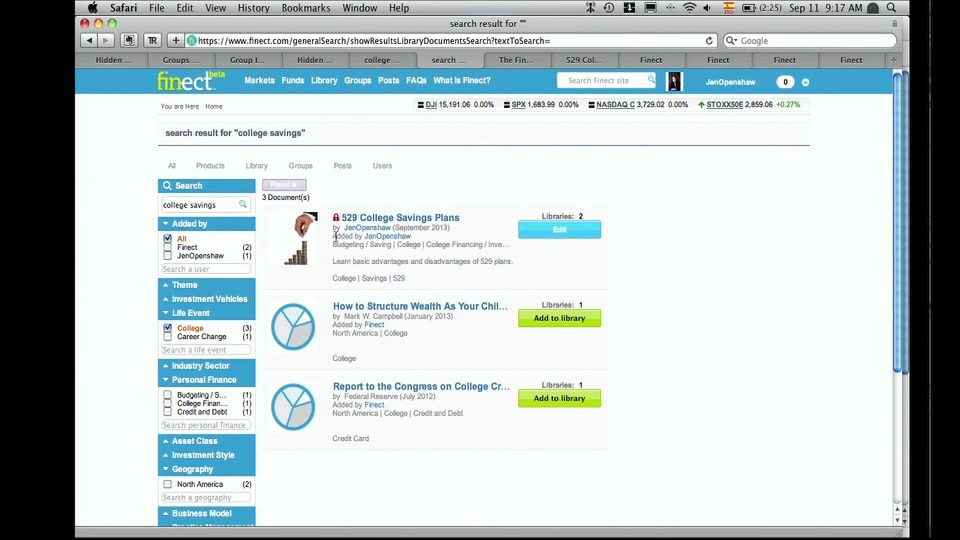Click the Spotlight search icon in menu bar
This screenshot has width=960, height=540.
pyautogui.click(x=891, y=8)
